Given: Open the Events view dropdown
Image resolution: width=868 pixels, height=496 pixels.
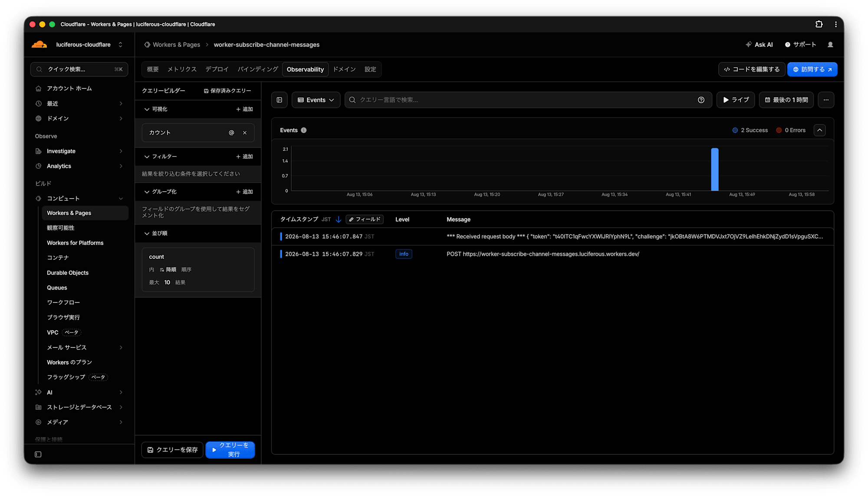Looking at the screenshot, I should coord(316,100).
